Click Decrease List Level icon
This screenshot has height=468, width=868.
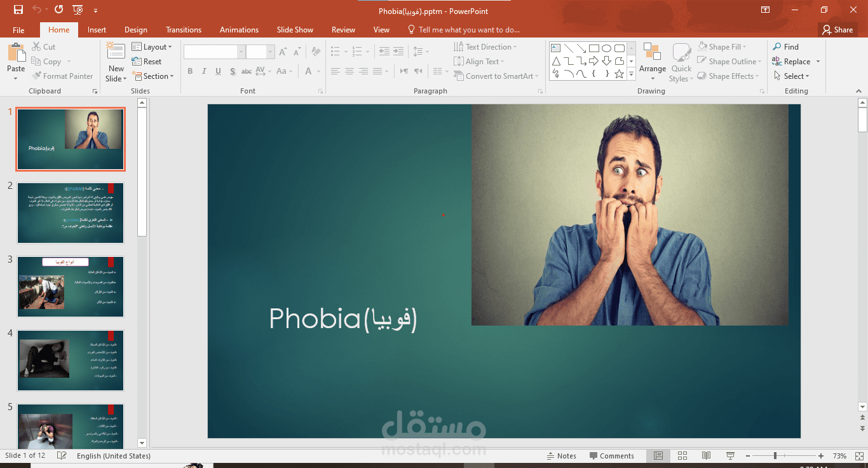[383, 52]
